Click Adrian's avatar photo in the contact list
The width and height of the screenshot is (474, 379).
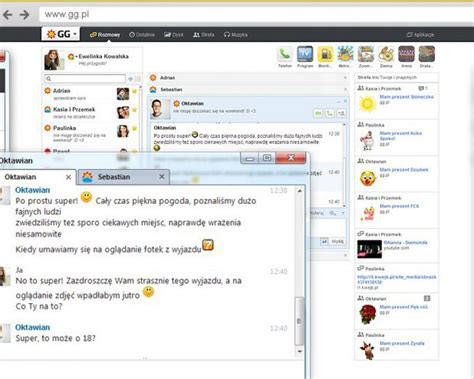(x=123, y=94)
